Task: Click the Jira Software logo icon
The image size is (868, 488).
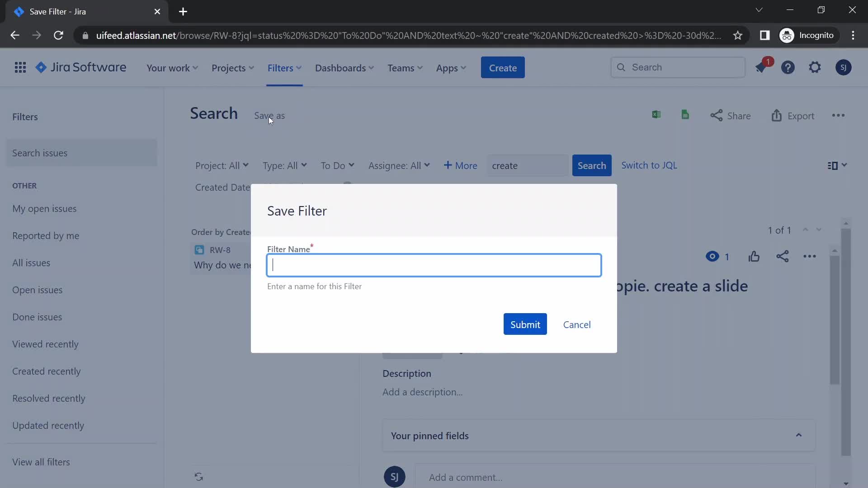Action: pyautogui.click(x=42, y=67)
